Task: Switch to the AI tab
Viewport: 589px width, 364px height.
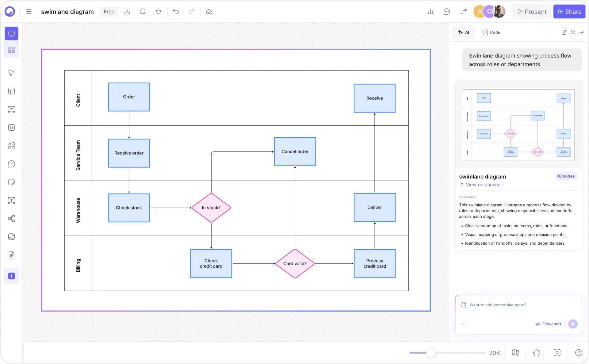Action: click(464, 32)
